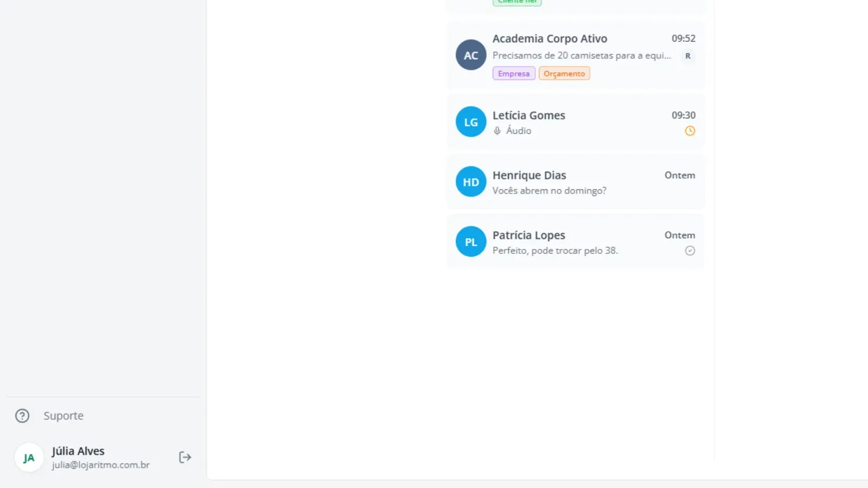The image size is (868, 488).
Task: Click the JA avatar of Júlia Alves
Action: [29, 458]
